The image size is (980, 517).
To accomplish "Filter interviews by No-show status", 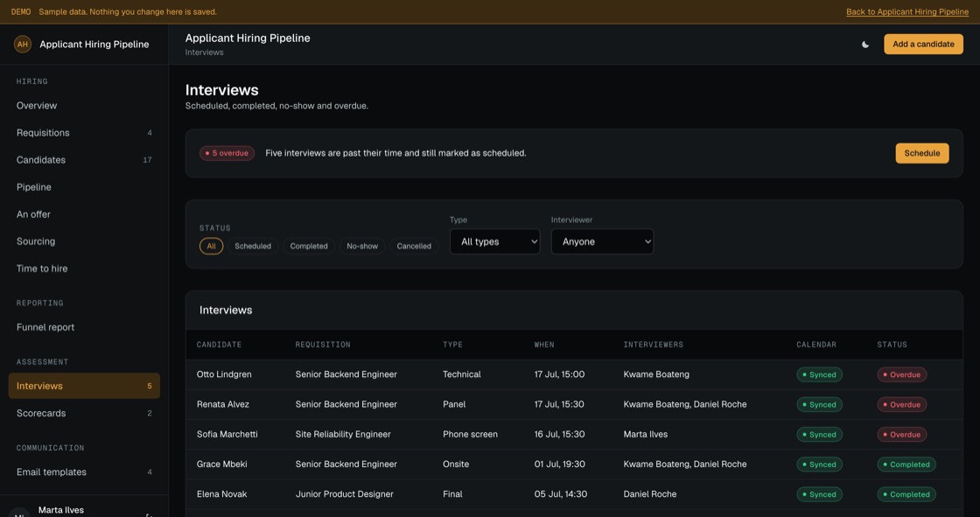I will [x=362, y=247].
